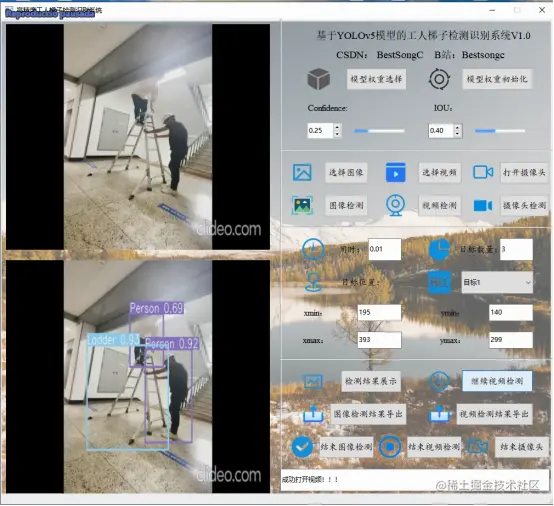Click the 视频检测 button

(439, 205)
